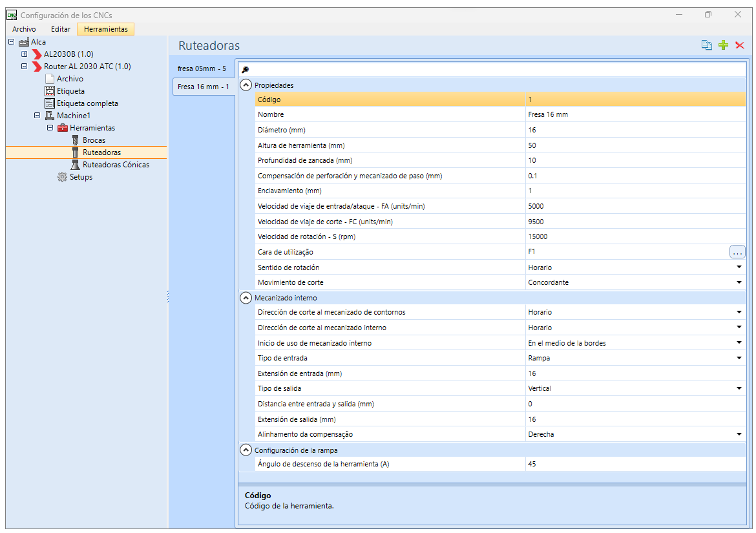Viewport: 756px width, 533px height.
Task: Click the search icon in the property filter
Action: 246,69
